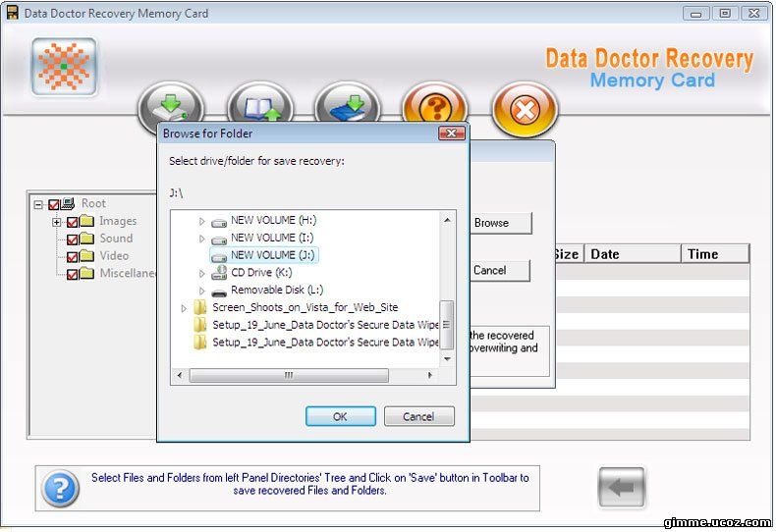776x532 pixels.
Task: Click the open book toolbar icon
Action: click(260, 105)
